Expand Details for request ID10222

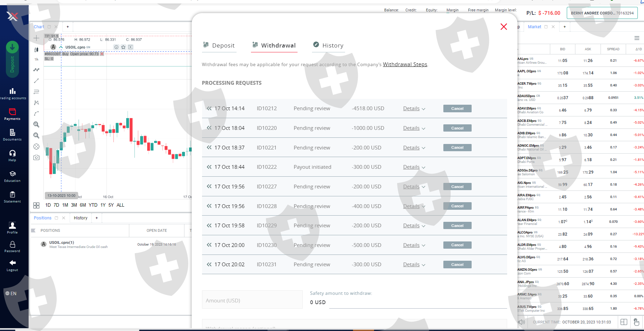point(414,167)
